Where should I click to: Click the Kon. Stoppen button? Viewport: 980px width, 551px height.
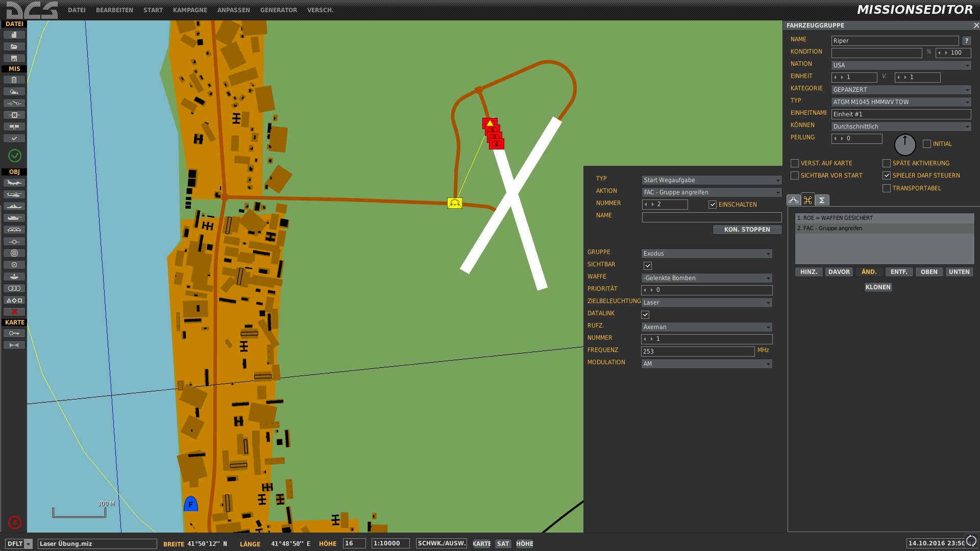[747, 230]
